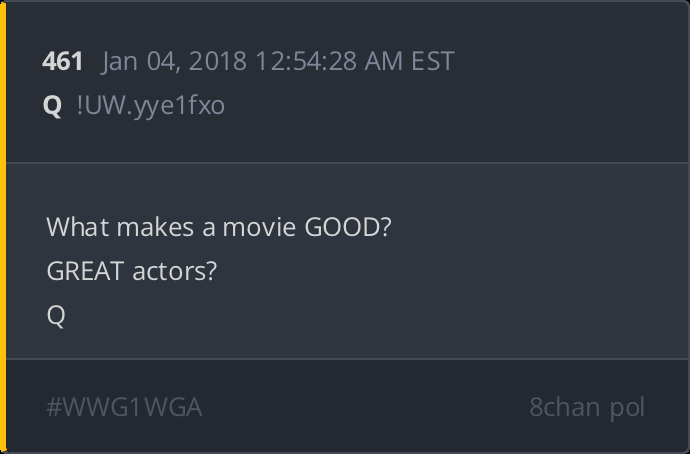Open the #WWG1WGA hashtag
690x454 pixels.
124,408
